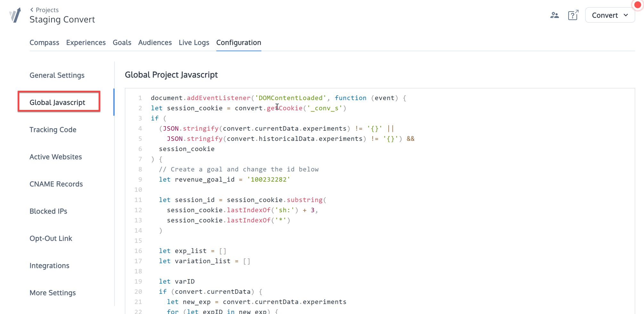Screen dimensions: 644x314
Task: Go back to Projects
Action: click(44, 10)
